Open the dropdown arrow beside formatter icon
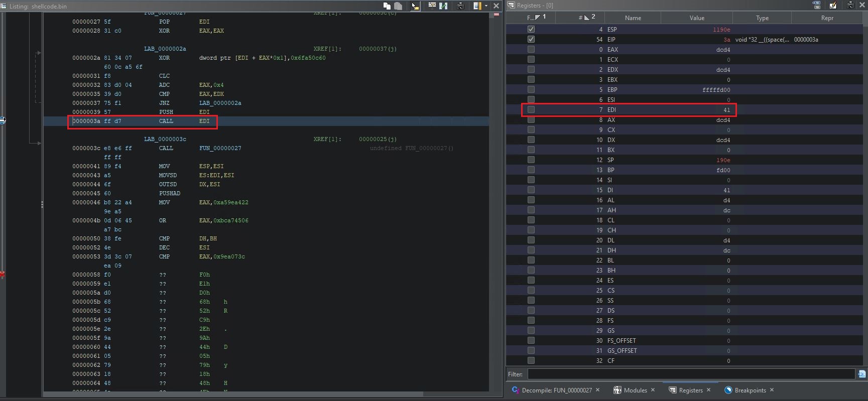Viewport: 868px width, 401px height. [486, 6]
